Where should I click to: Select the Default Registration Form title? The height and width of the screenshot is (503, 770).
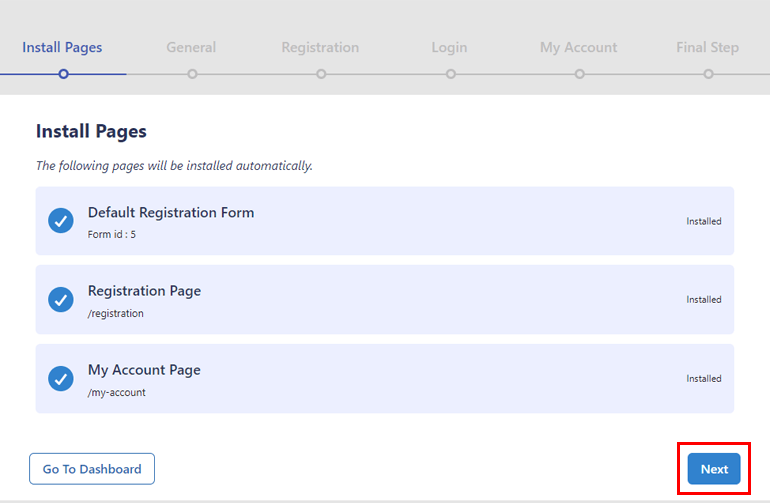[171, 212]
